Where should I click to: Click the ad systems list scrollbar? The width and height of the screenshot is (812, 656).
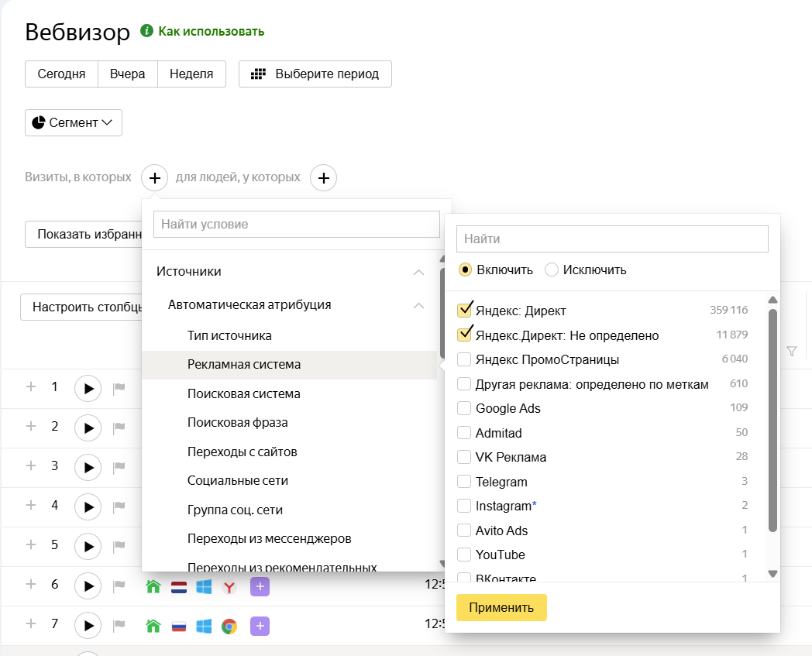(772, 421)
